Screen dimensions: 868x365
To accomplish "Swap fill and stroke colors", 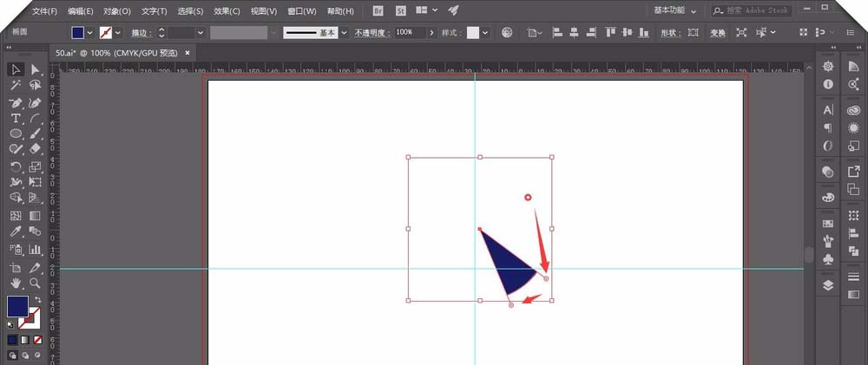I will click(37, 300).
